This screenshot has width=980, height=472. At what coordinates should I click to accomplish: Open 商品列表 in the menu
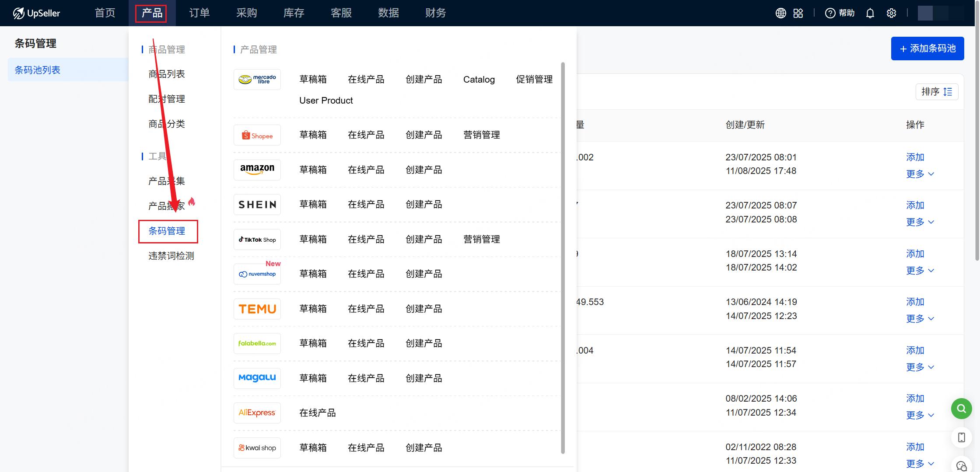[x=167, y=74]
